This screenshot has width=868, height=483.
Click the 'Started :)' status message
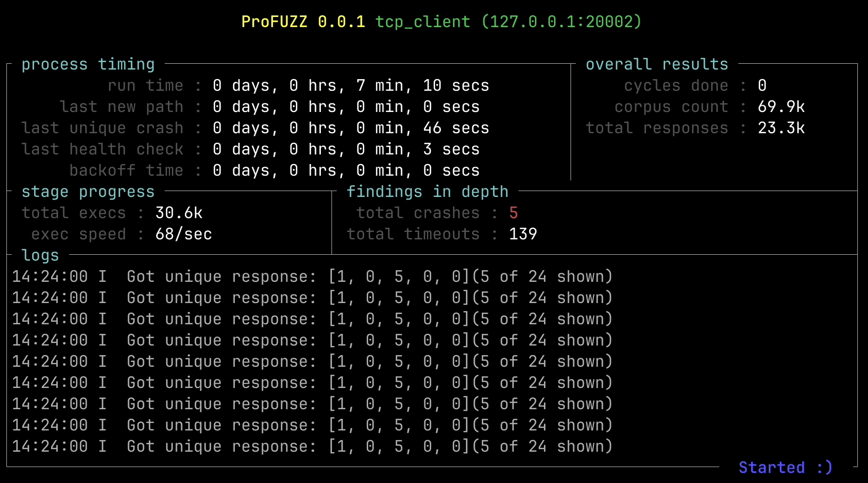[786, 468]
